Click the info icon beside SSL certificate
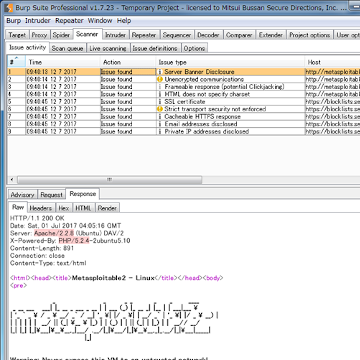This screenshot has height=360, width=360. click(160, 102)
